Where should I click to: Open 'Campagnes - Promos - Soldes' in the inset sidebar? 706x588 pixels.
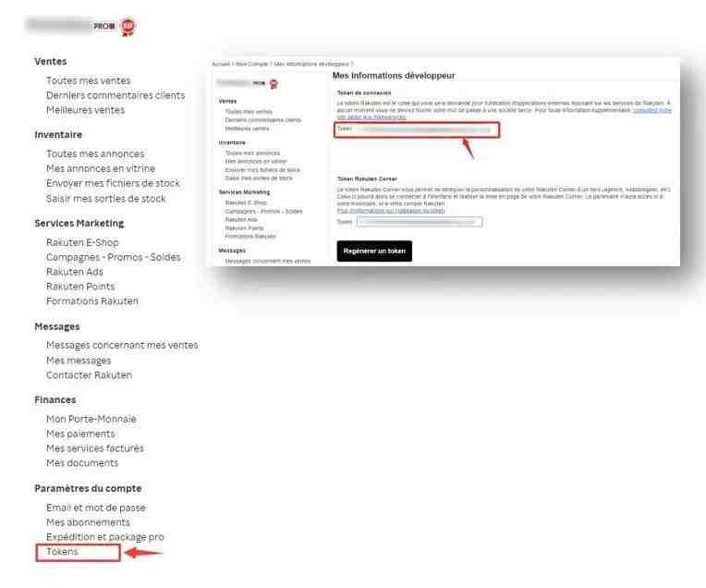pyautogui.click(x=263, y=212)
